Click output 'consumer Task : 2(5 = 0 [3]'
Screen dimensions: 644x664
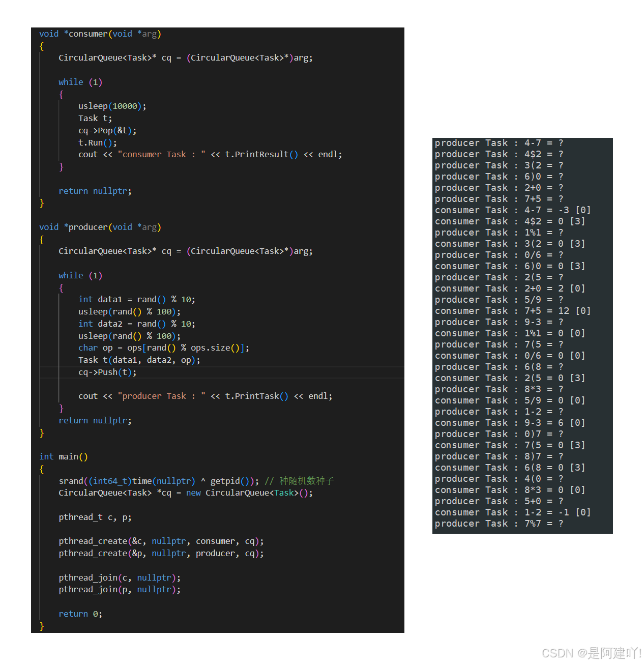510,378
